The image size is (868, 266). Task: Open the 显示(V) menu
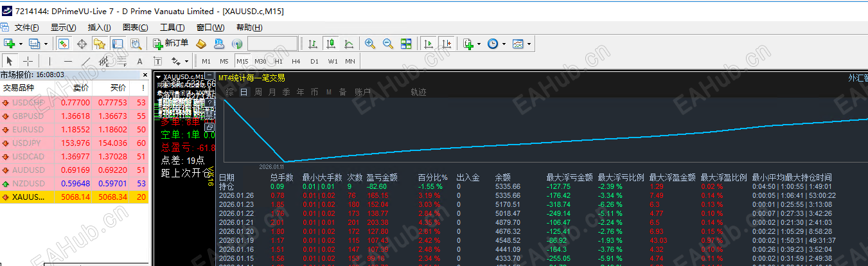tap(63, 28)
